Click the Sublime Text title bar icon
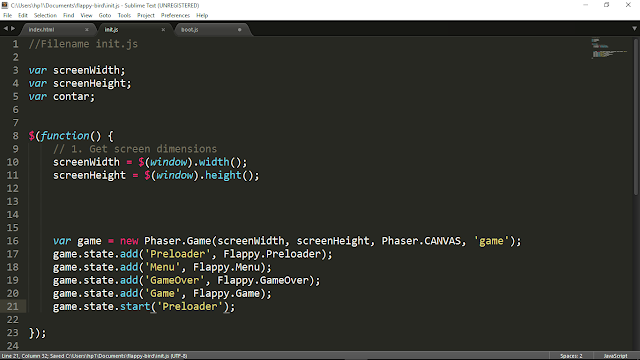 pos(5,5)
